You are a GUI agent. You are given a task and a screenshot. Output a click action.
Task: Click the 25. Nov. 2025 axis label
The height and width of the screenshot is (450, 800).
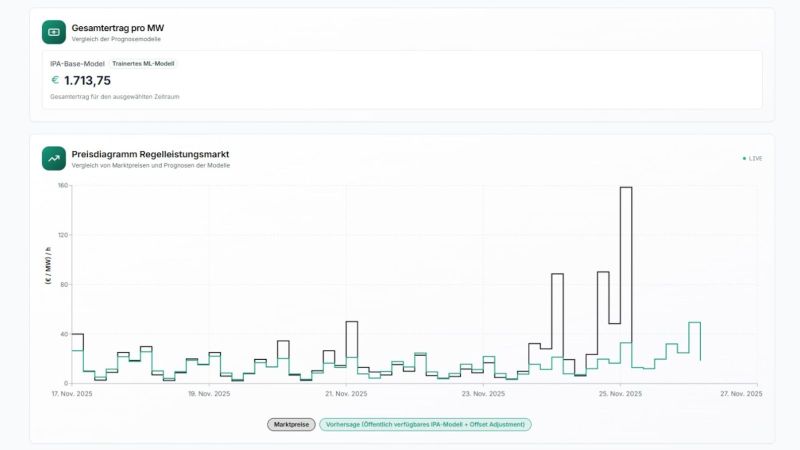(619, 394)
